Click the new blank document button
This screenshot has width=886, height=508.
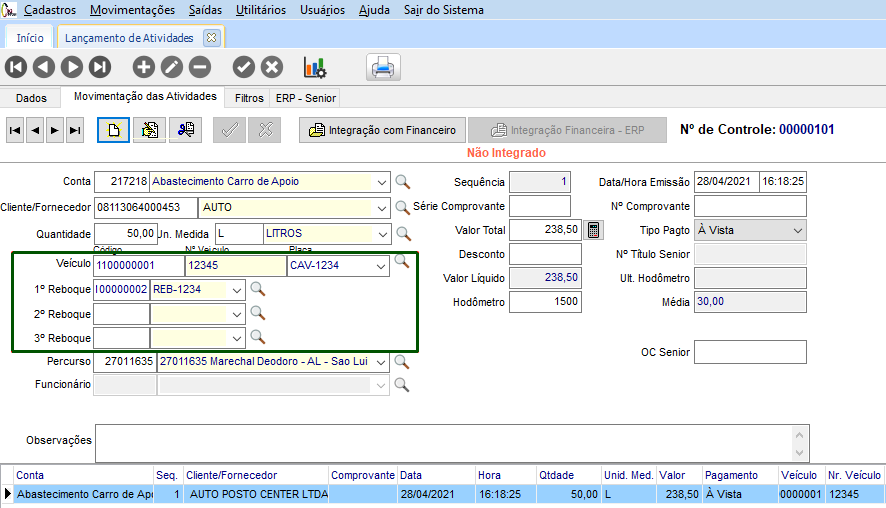point(113,130)
